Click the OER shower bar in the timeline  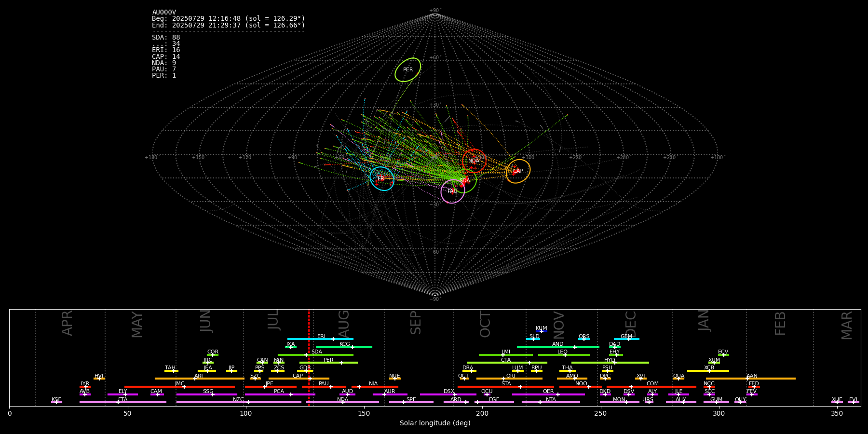[548, 394]
